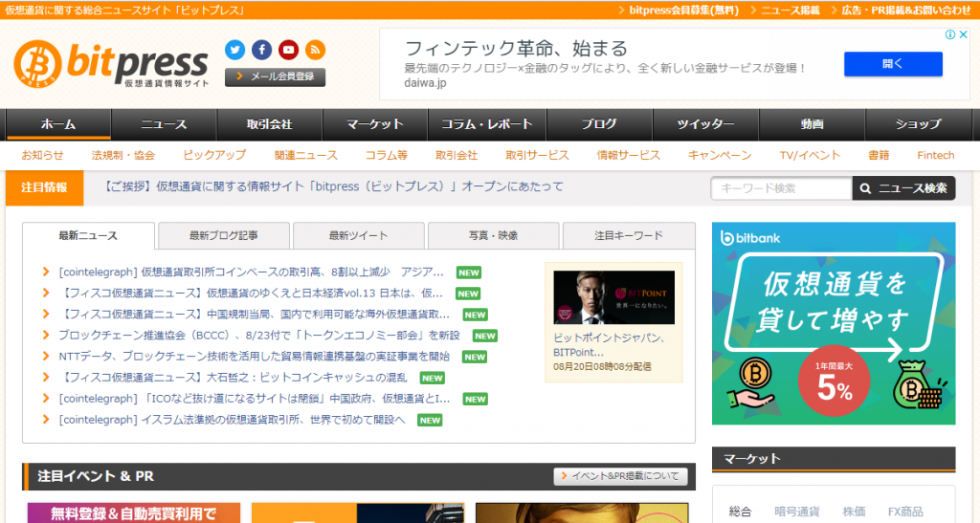This screenshot has height=523, width=980.
Task: Select ホーム in the main menu
Action: (x=58, y=124)
